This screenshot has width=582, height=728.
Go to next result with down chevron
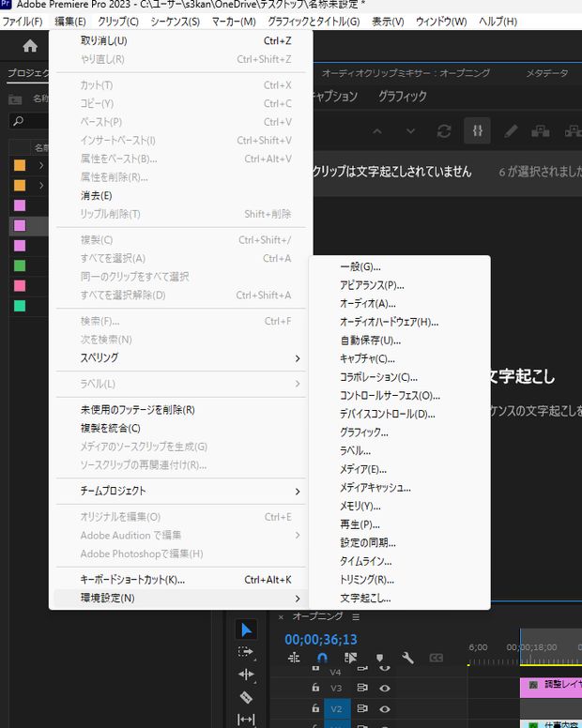point(410,131)
